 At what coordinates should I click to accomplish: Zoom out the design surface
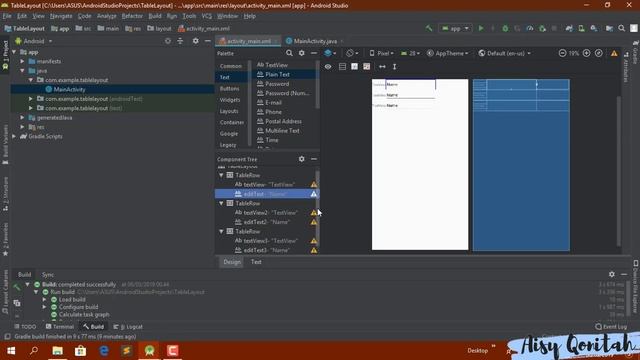pos(562,53)
